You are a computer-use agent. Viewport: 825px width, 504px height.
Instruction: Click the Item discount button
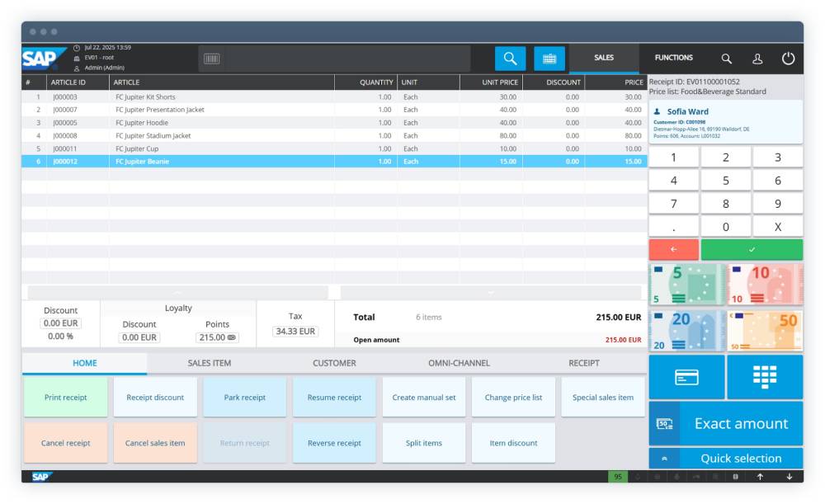513,443
